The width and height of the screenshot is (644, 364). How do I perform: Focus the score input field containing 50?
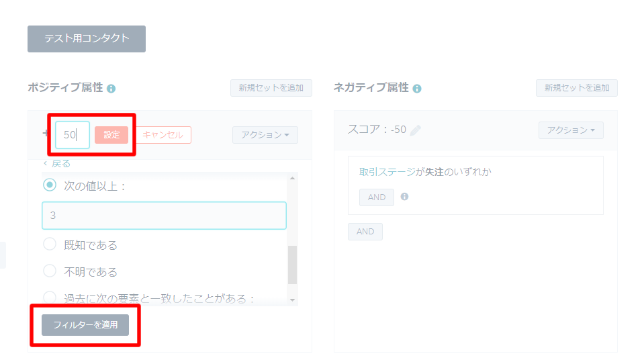click(73, 135)
